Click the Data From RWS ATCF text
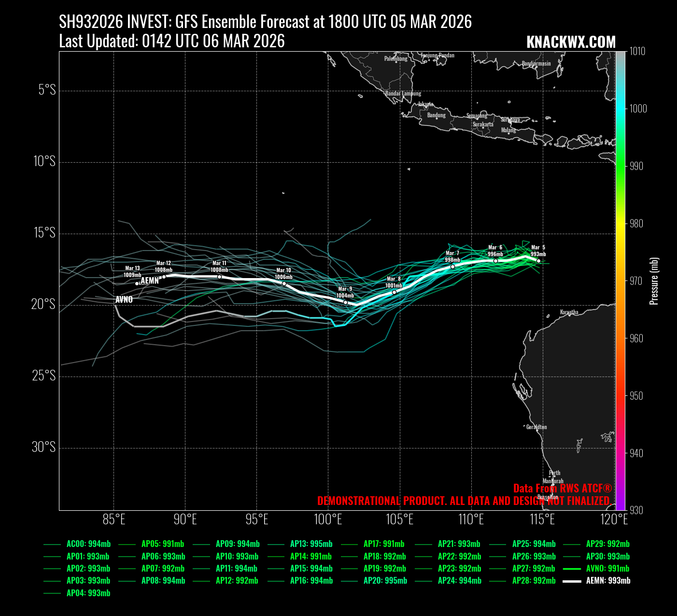 point(562,488)
